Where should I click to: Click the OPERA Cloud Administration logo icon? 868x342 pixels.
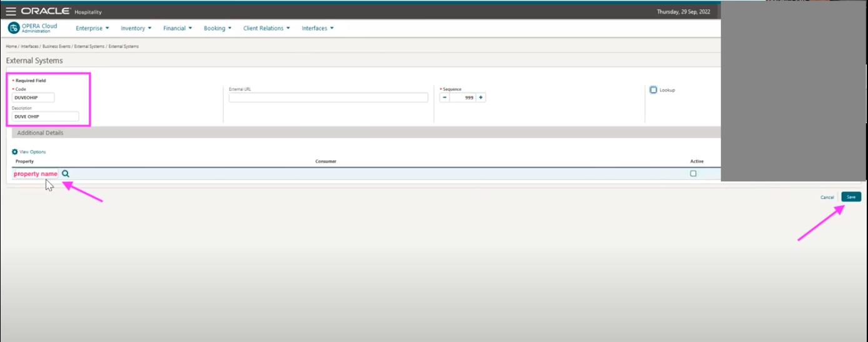[x=14, y=28]
